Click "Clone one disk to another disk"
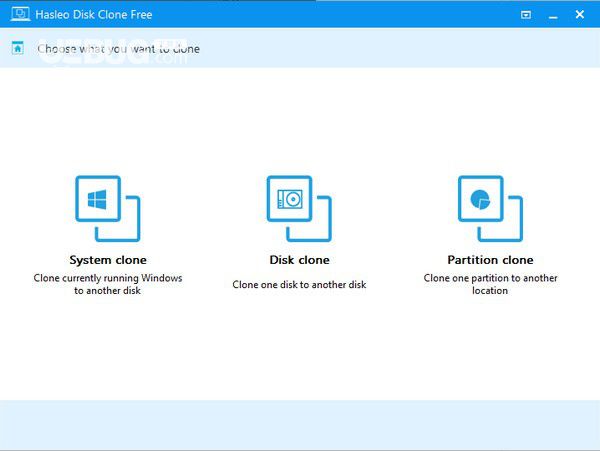Viewport: 600px width, 451px height. click(299, 285)
